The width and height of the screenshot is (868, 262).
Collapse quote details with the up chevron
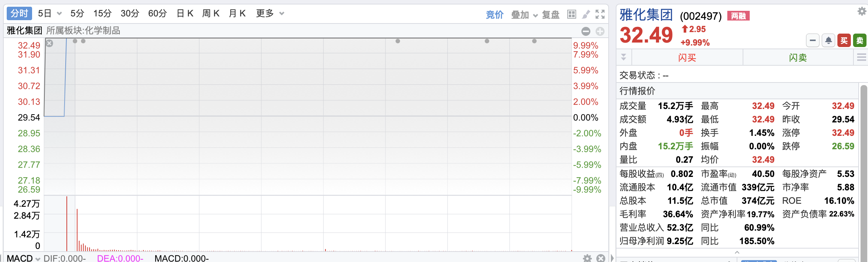tap(737, 252)
